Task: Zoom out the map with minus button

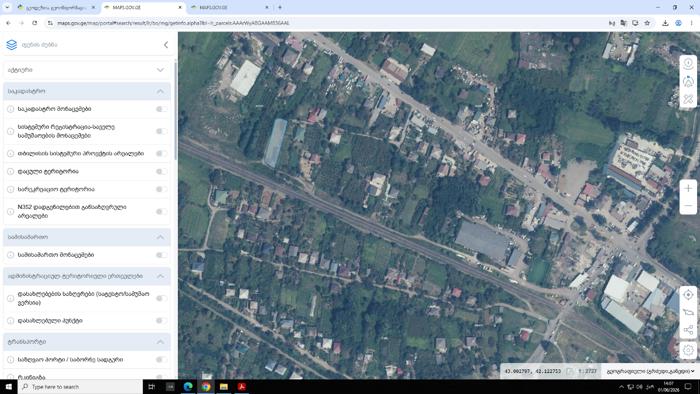Action: (x=688, y=206)
